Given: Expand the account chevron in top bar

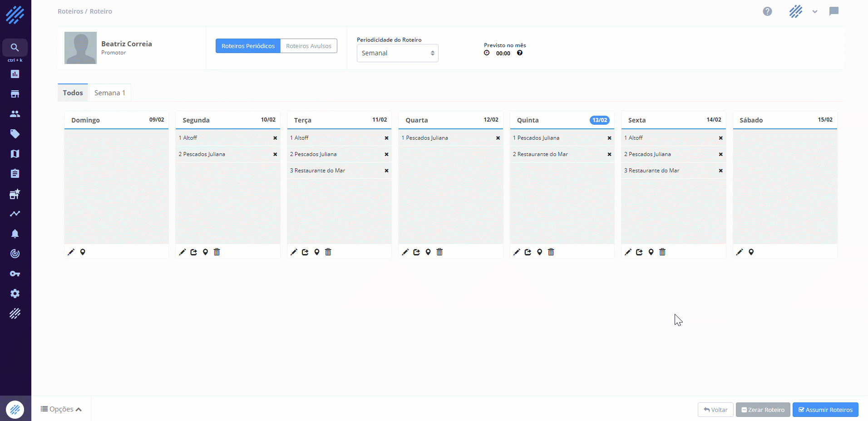Looking at the screenshot, I should [815, 12].
